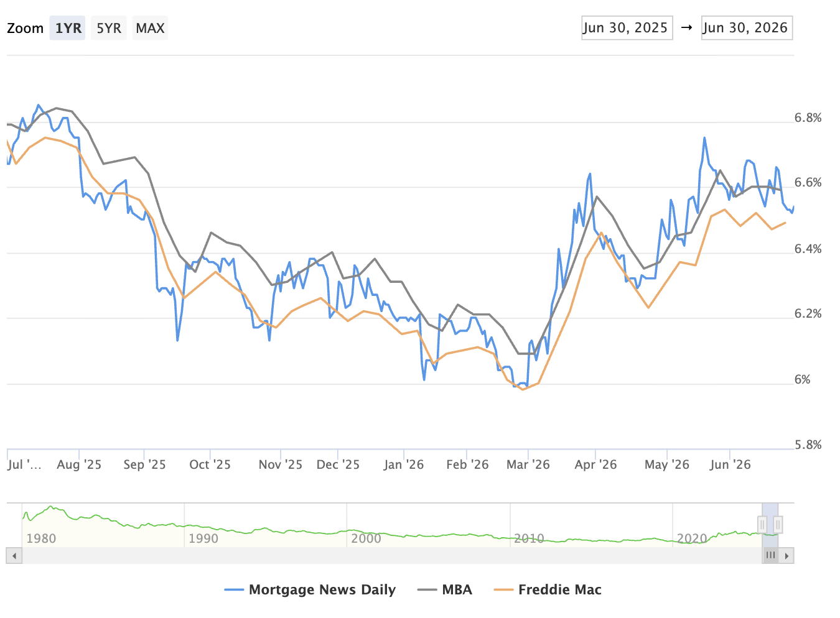Viewport: 840px width, 618px height.
Task: Click the Dec '25 x-axis label
Action: pyautogui.click(x=338, y=464)
